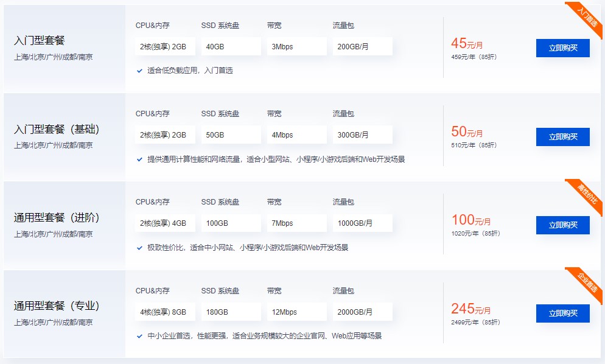This screenshot has height=364, width=605.
Task: Click description starting 中小企业首选，性能更强
Action: 264,336
